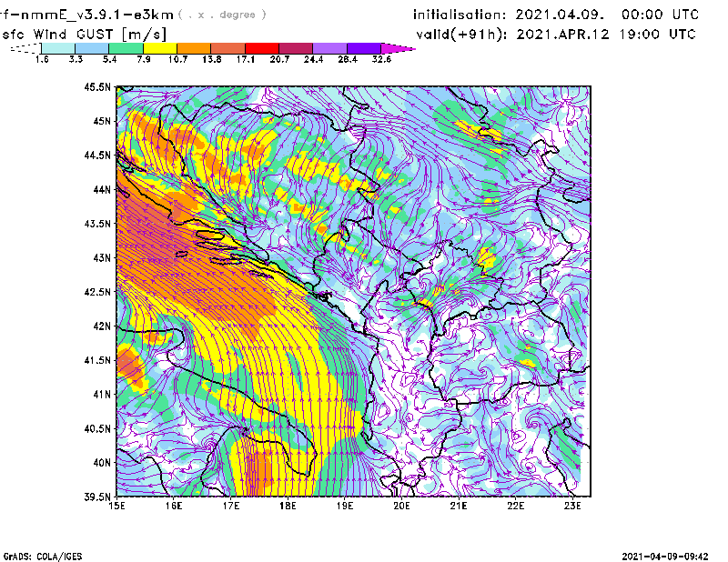Click the legend value 7.9
Screen dimensions: 728x562
(x=144, y=59)
